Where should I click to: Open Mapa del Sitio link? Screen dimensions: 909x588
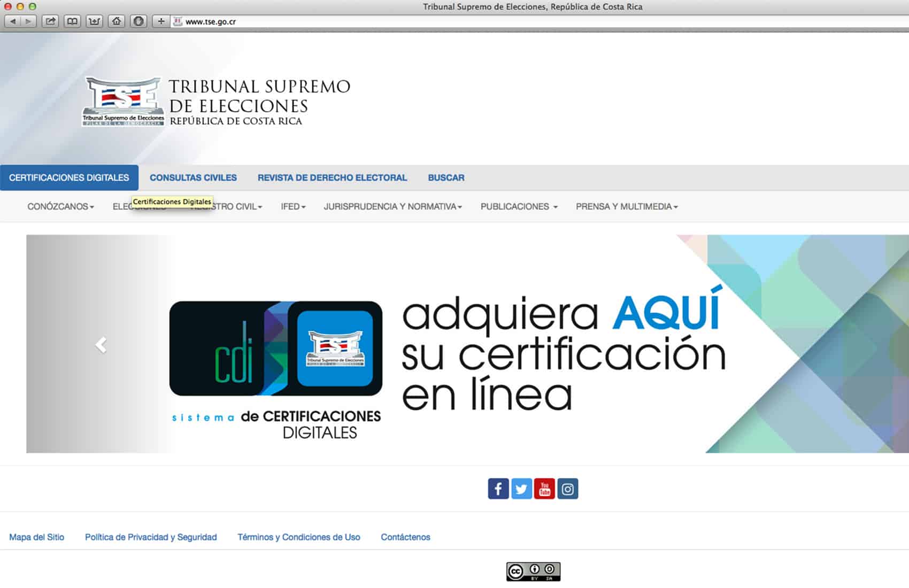click(x=36, y=537)
